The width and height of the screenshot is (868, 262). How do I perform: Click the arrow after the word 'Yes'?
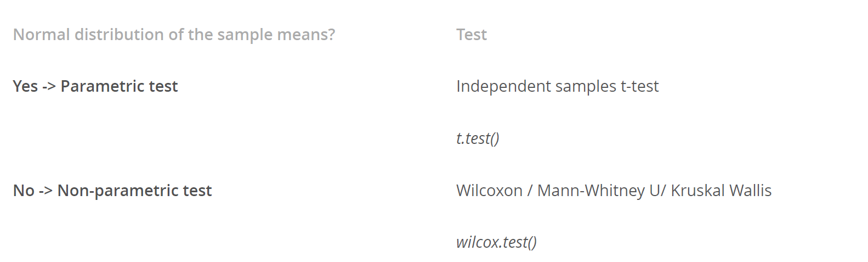[x=49, y=87]
